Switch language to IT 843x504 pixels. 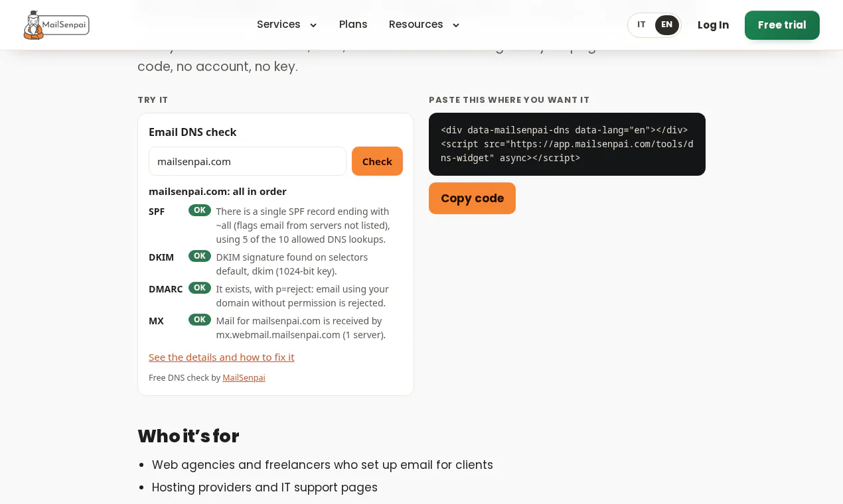coord(641,25)
